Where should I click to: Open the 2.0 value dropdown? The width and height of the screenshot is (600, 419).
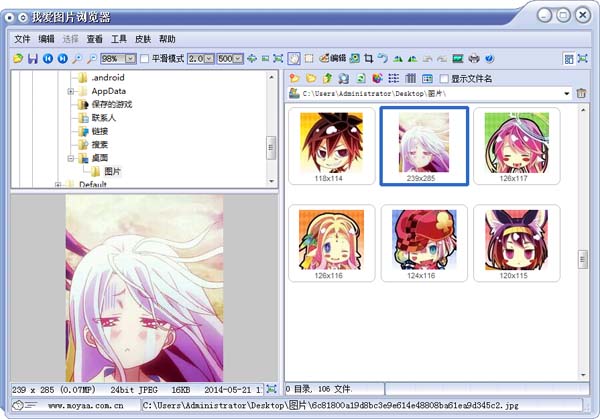pos(209,59)
